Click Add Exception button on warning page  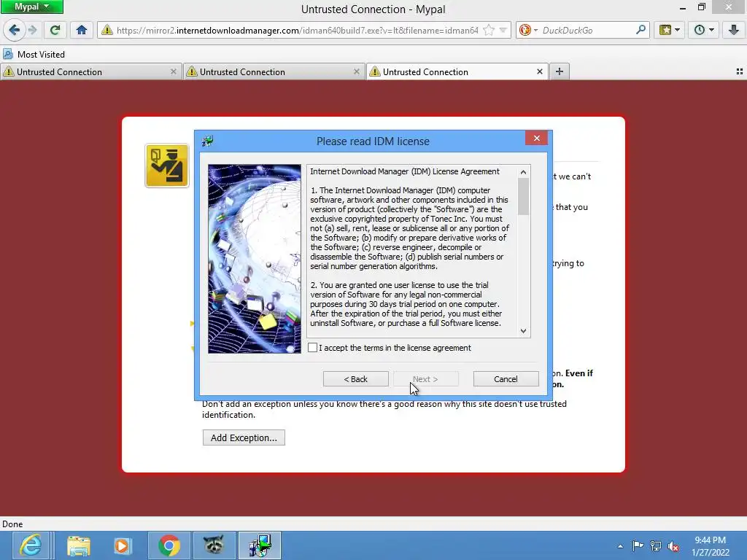point(244,437)
